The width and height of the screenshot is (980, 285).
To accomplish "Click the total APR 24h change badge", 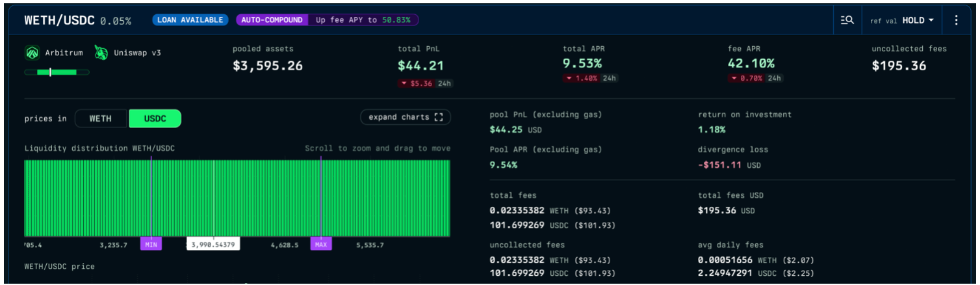I will [591, 78].
